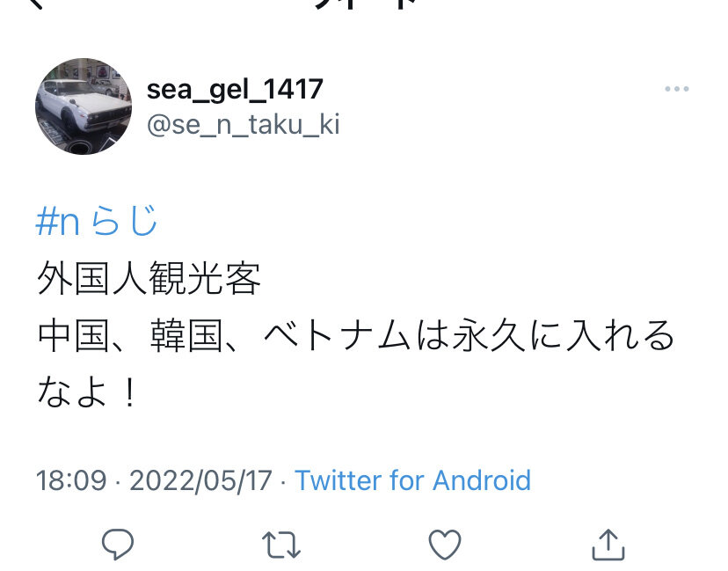This screenshot has width=728, height=571.
Task: Tap the display name sea_gel_1417
Action: pos(235,89)
